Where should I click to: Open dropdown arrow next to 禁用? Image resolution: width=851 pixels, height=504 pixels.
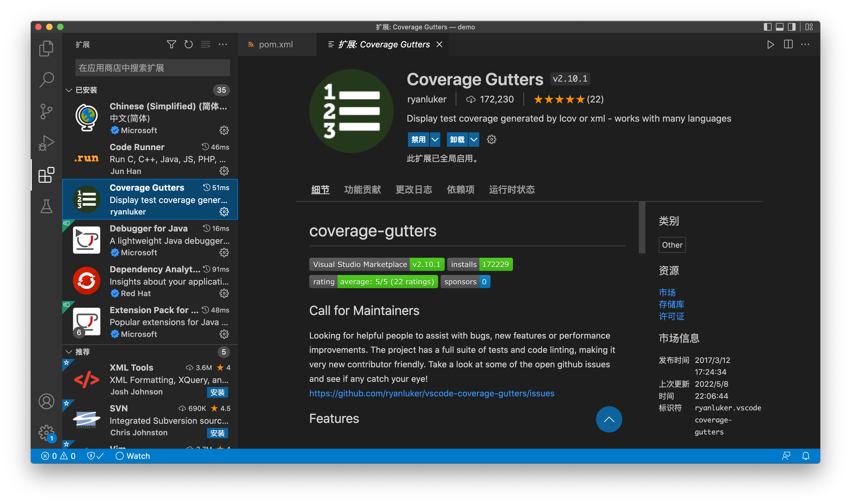click(x=435, y=140)
